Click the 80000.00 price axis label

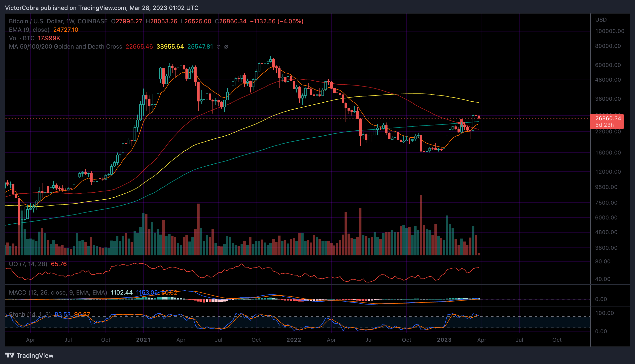608,46
